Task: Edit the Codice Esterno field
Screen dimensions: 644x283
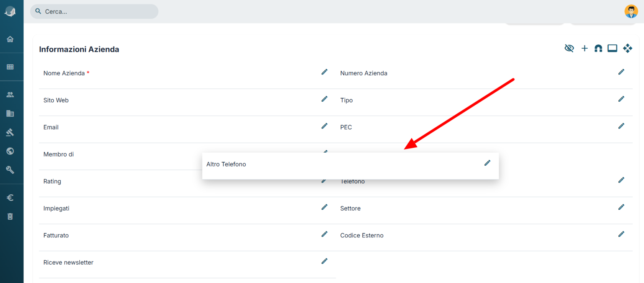Action: click(x=621, y=234)
